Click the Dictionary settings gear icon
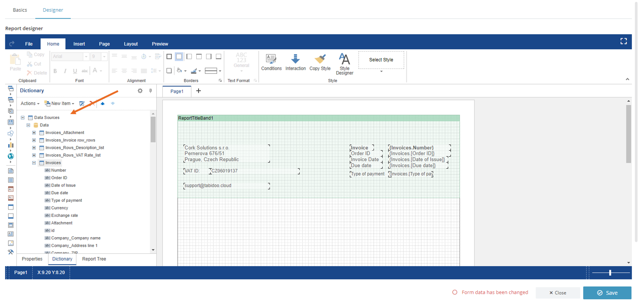Viewport: 644px width, 305px height. [x=140, y=91]
